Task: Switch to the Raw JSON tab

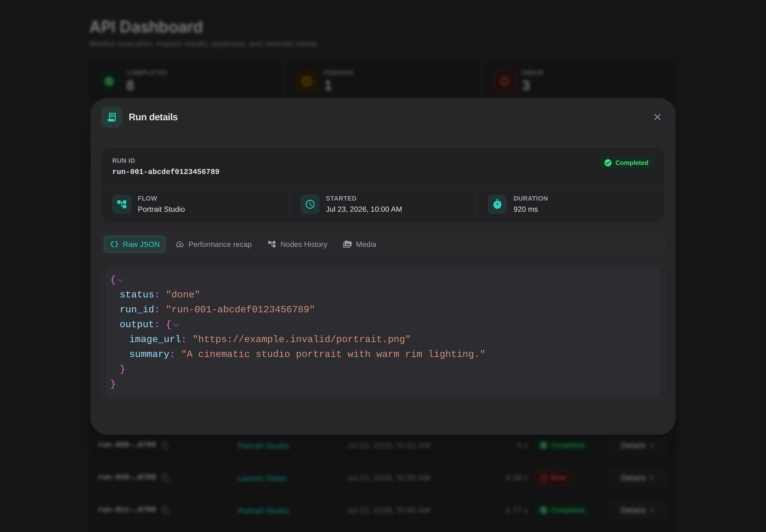Action: pyautogui.click(x=135, y=244)
